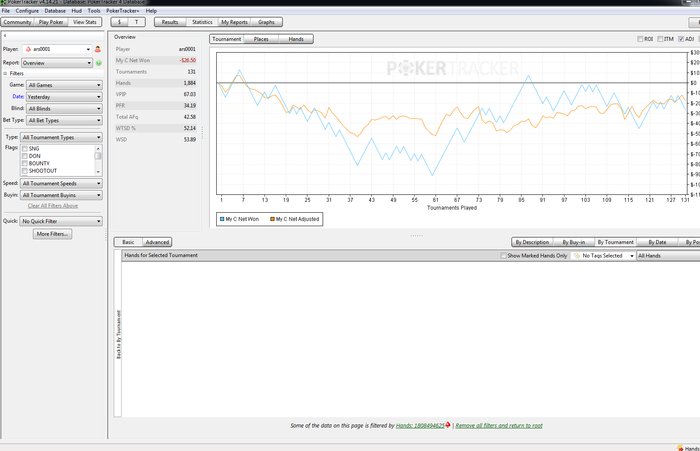700x451 pixels.
Task: Click Remove all filters and return to root
Action: 499,426
